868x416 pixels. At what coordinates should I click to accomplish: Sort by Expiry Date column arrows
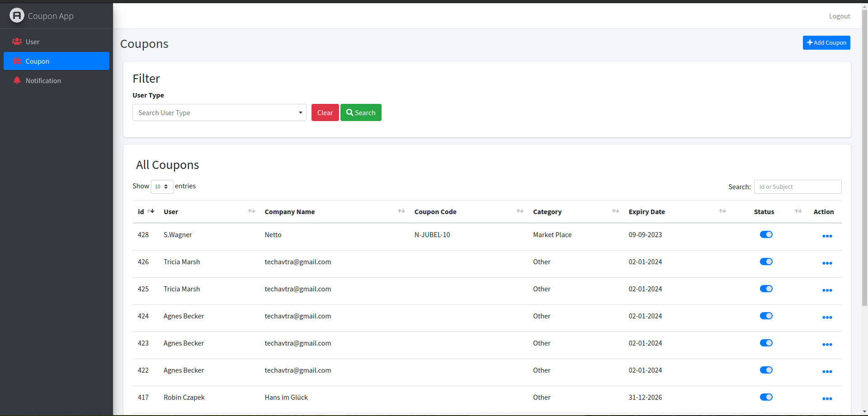(x=722, y=211)
